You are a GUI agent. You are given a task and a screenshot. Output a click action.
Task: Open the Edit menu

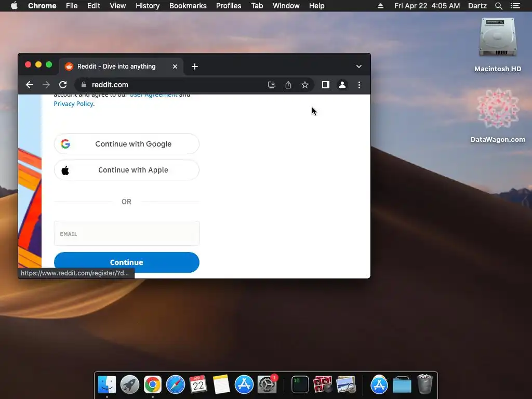pos(94,6)
